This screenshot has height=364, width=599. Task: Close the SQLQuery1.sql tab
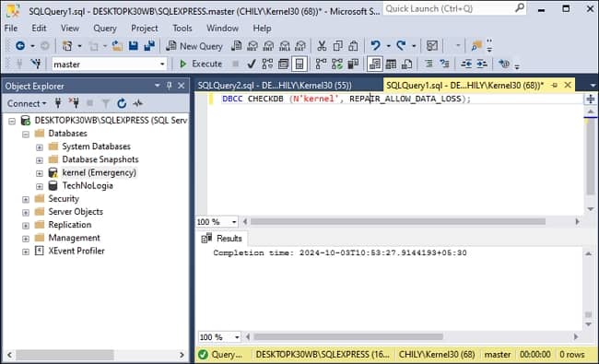click(x=568, y=85)
